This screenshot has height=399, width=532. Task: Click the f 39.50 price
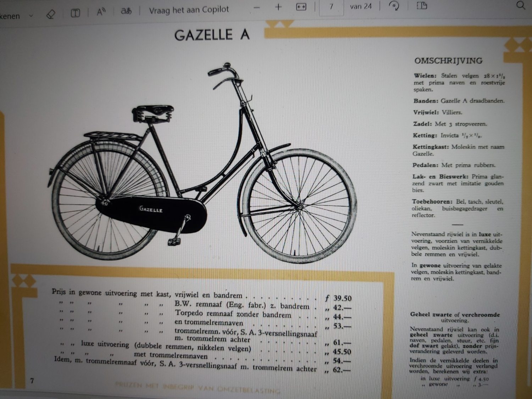pos(339,298)
